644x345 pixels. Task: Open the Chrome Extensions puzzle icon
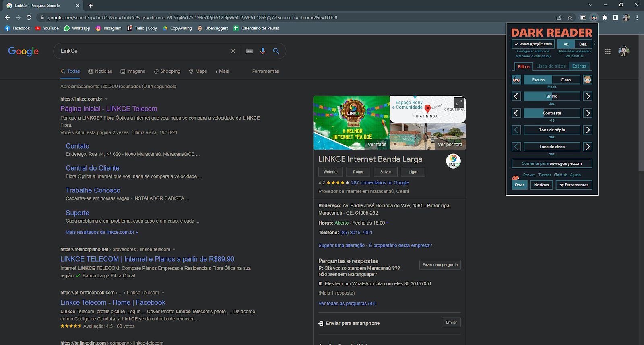[605, 17]
